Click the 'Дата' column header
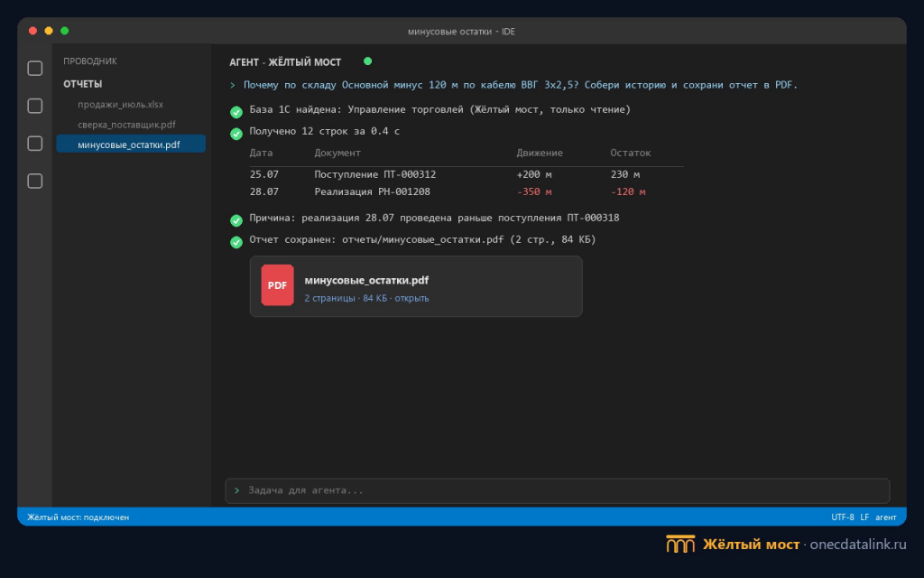The image size is (924, 578). (x=261, y=153)
